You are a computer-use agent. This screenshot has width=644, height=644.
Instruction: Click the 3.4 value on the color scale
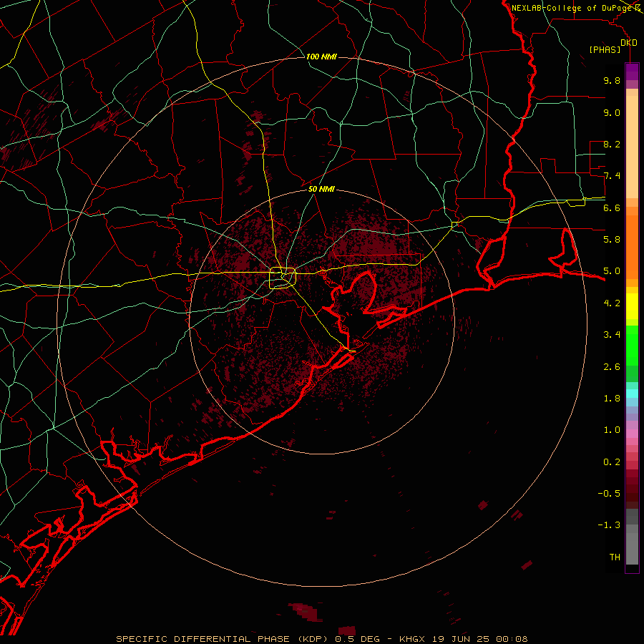(612, 335)
